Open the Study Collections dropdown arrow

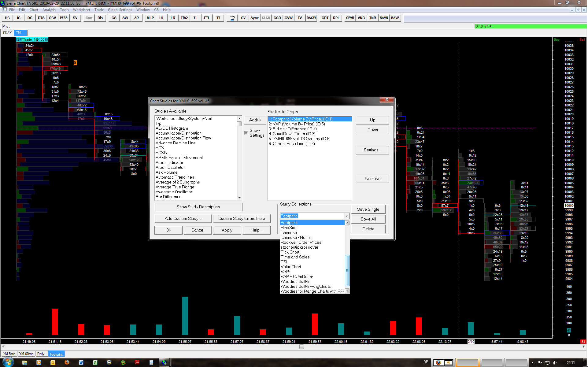coord(347,216)
